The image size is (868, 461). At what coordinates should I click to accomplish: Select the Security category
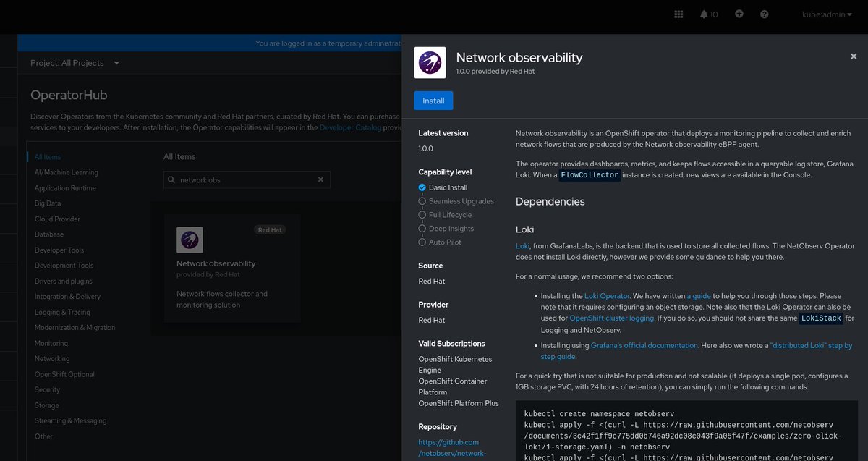pos(48,390)
